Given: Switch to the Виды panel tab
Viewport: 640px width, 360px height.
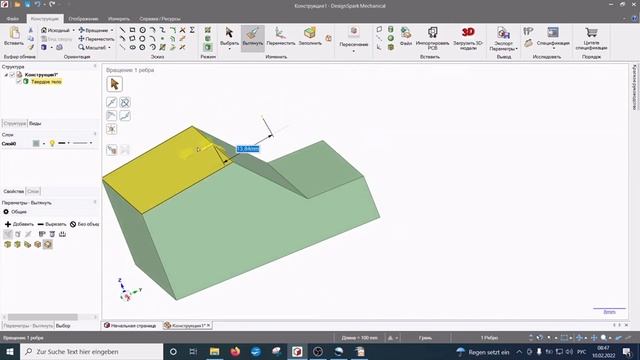Looking at the screenshot, I should [35, 123].
